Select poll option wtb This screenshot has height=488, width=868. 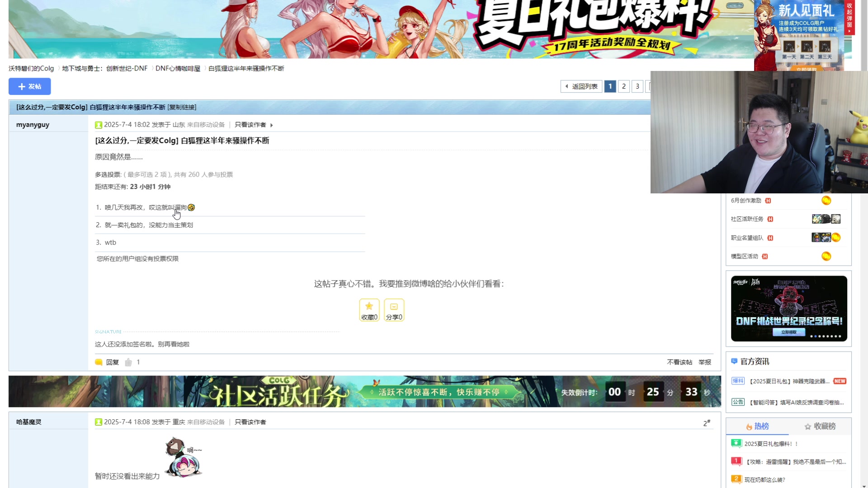(x=110, y=243)
